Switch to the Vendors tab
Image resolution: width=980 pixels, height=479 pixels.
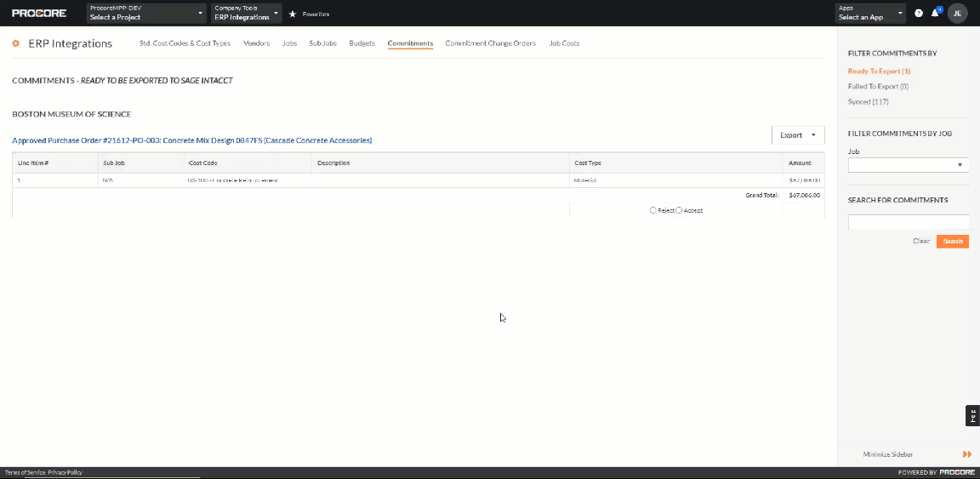(x=256, y=43)
